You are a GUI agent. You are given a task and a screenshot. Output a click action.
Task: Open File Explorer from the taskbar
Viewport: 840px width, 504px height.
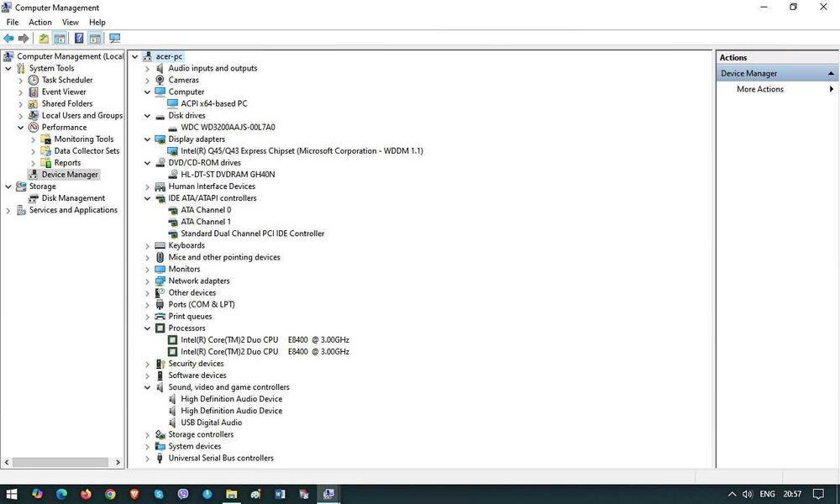(232, 494)
